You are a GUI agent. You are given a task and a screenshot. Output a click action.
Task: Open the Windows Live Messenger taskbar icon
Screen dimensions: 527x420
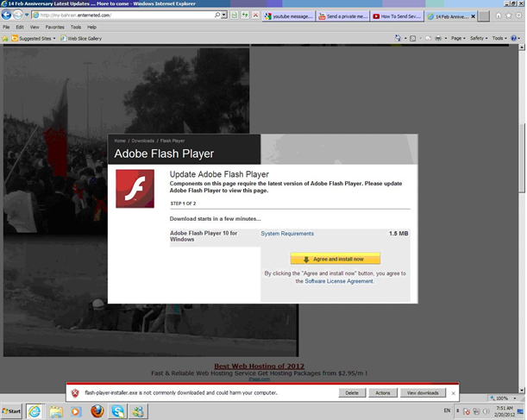138,411
